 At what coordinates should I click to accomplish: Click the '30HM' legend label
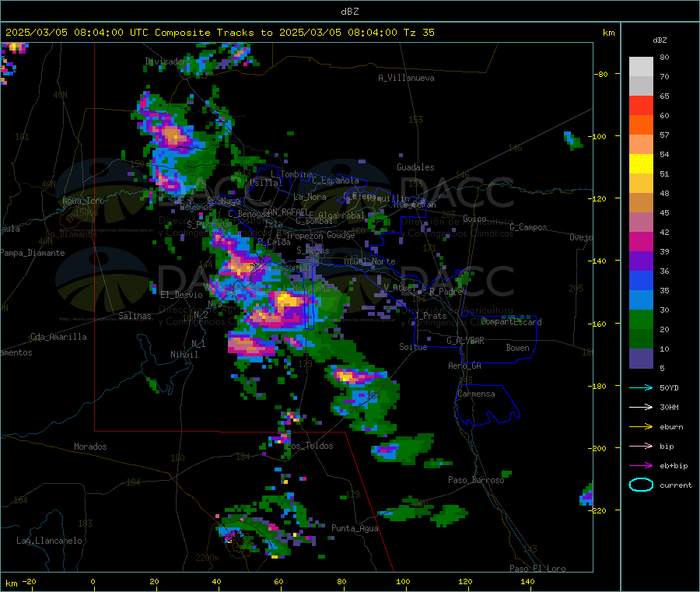669,407
